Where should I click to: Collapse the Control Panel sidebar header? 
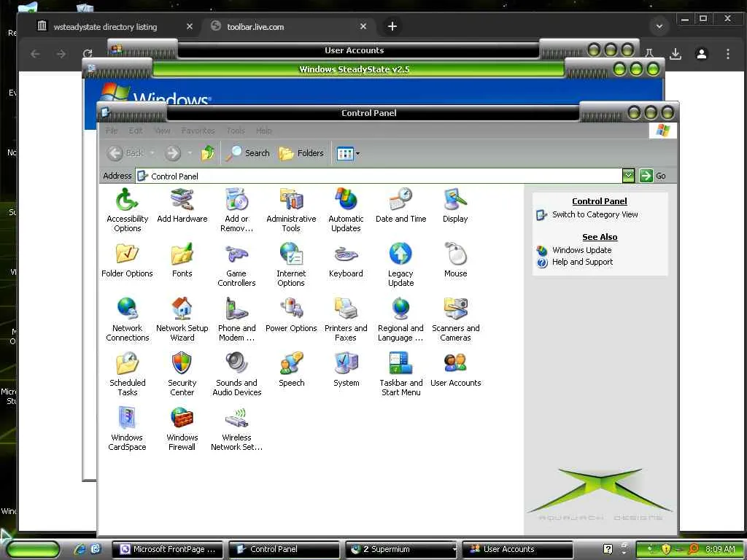(x=600, y=201)
